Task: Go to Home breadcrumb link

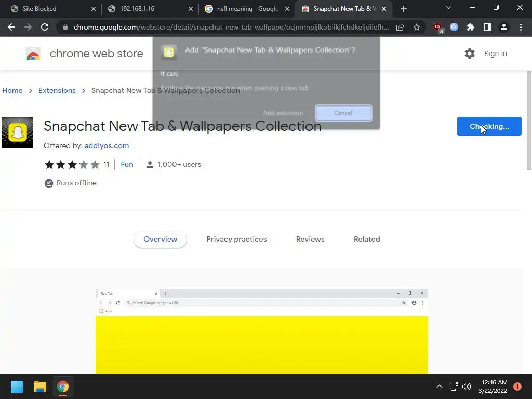Action: (12, 90)
